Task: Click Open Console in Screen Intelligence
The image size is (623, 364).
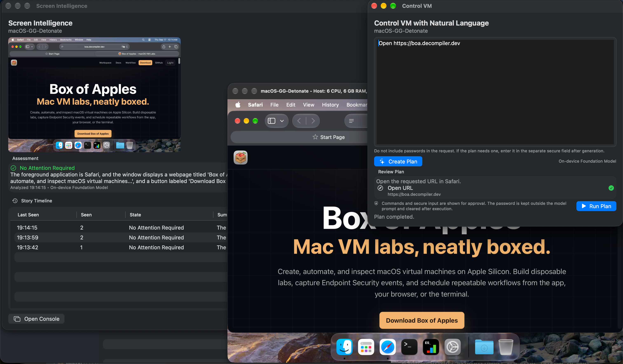Action: tap(36, 319)
